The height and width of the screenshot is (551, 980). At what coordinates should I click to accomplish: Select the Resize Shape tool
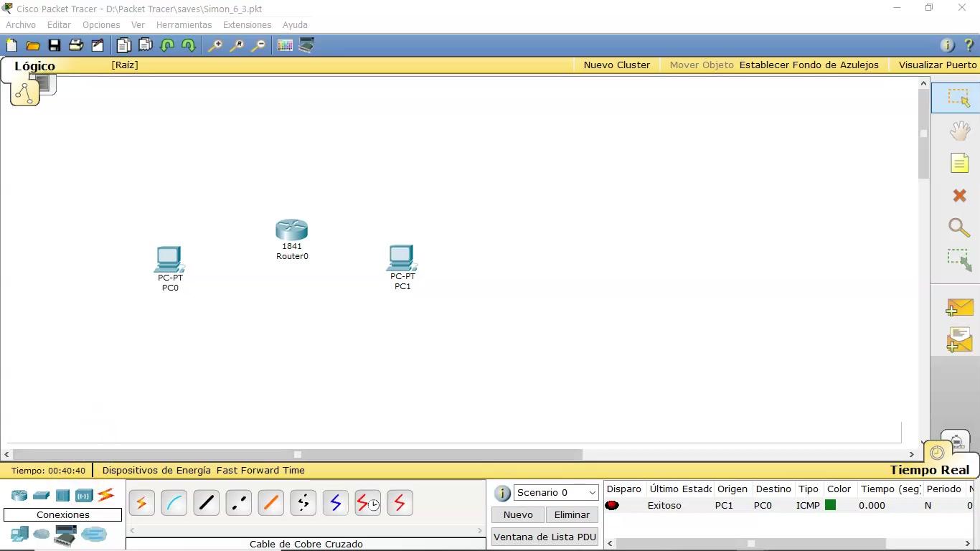tap(959, 260)
